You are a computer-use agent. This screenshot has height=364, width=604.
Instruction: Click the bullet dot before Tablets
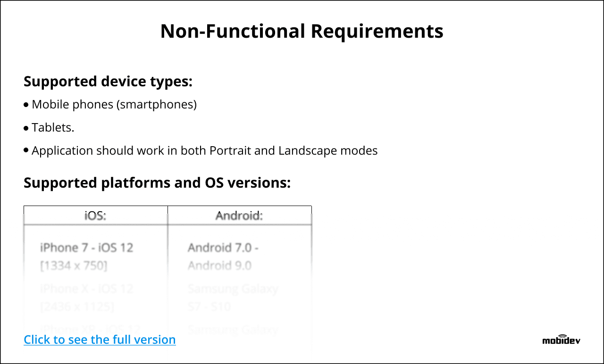coord(26,128)
